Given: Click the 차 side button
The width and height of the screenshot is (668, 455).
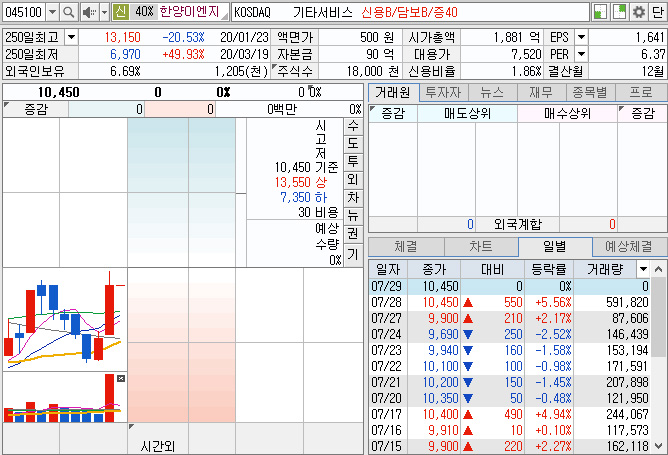Looking at the screenshot, I should point(353,197).
